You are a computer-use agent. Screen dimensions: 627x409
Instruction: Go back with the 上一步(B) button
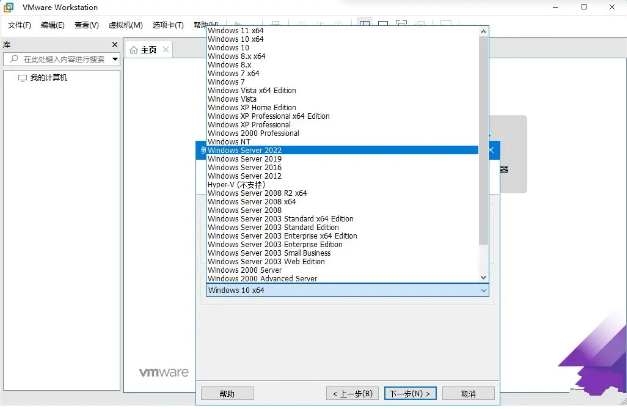(352, 394)
